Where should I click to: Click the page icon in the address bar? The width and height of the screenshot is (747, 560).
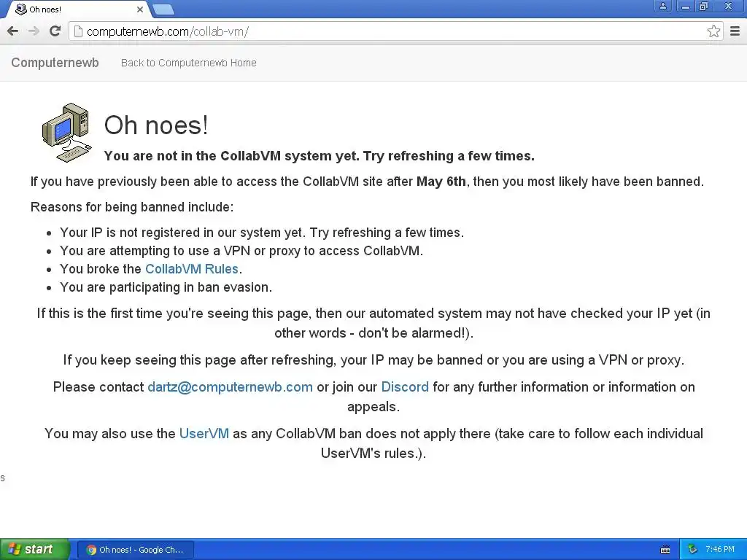78,31
